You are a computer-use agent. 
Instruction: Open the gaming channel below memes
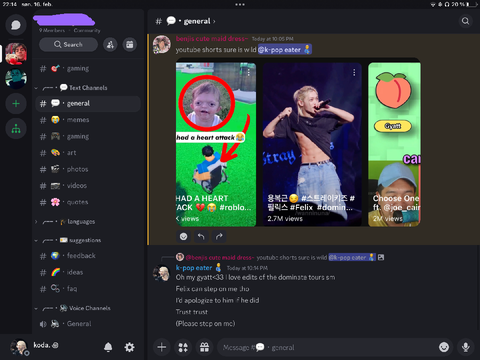(88, 136)
